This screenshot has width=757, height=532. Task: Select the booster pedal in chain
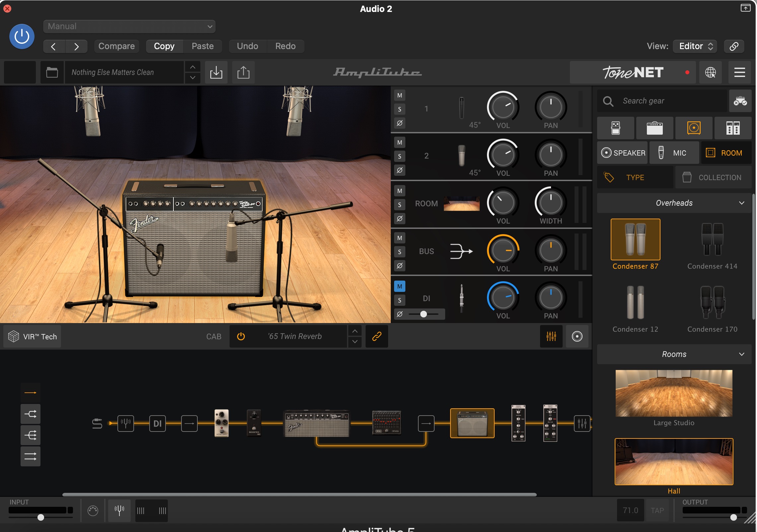point(254,423)
